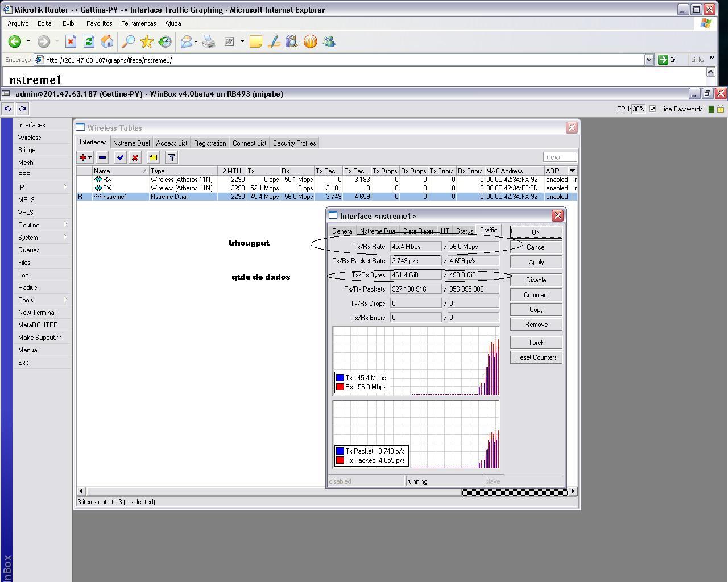Switch to the Registration tab
This screenshot has height=582, width=728.
click(x=210, y=143)
